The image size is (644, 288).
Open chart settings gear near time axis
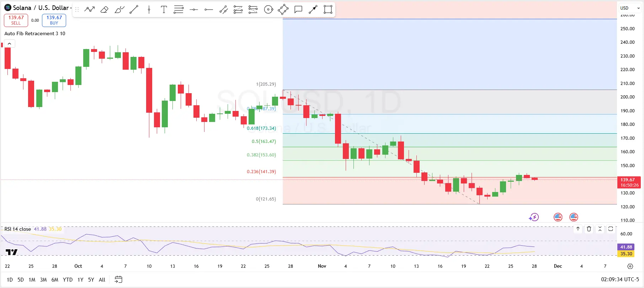coord(630,266)
